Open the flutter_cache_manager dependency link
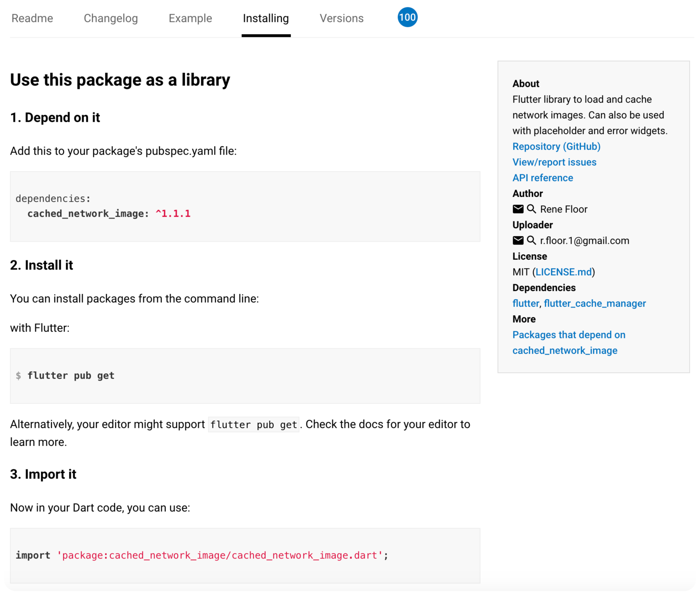This screenshot has height=595, width=700. point(595,304)
